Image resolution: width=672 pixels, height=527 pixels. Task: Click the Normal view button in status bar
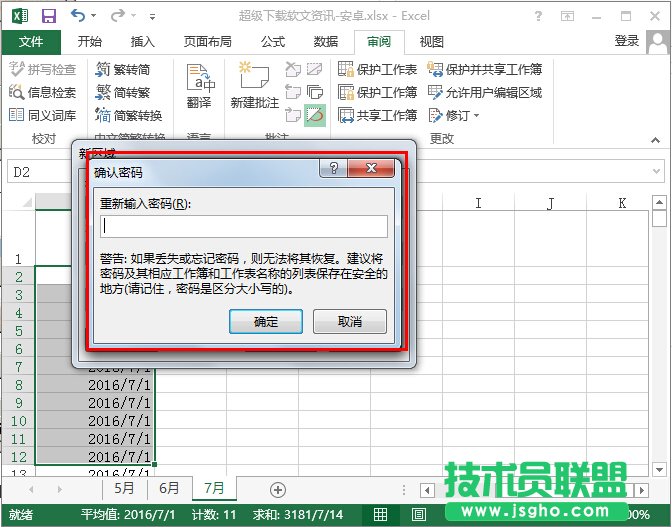(380, 516)
